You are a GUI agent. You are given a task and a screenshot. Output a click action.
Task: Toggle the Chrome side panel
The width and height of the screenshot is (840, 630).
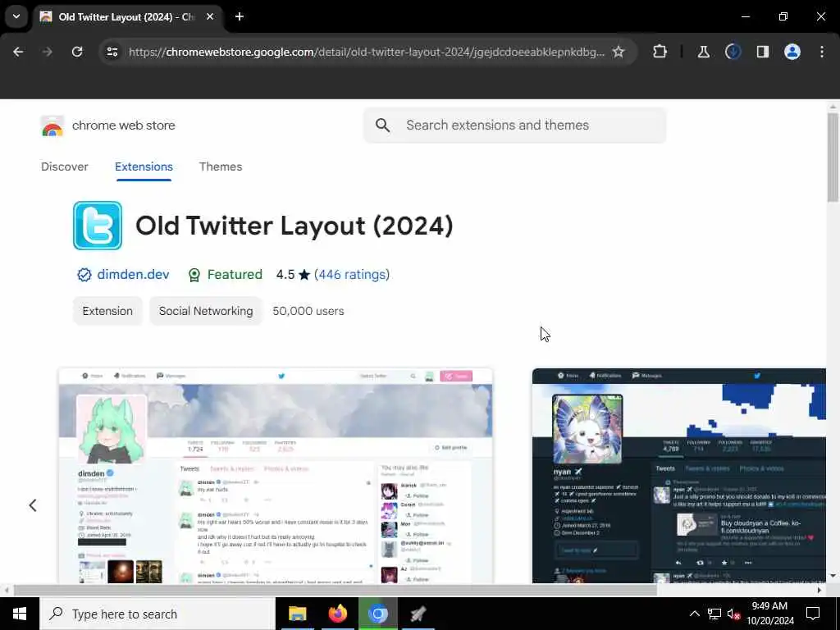coord(762,52)
